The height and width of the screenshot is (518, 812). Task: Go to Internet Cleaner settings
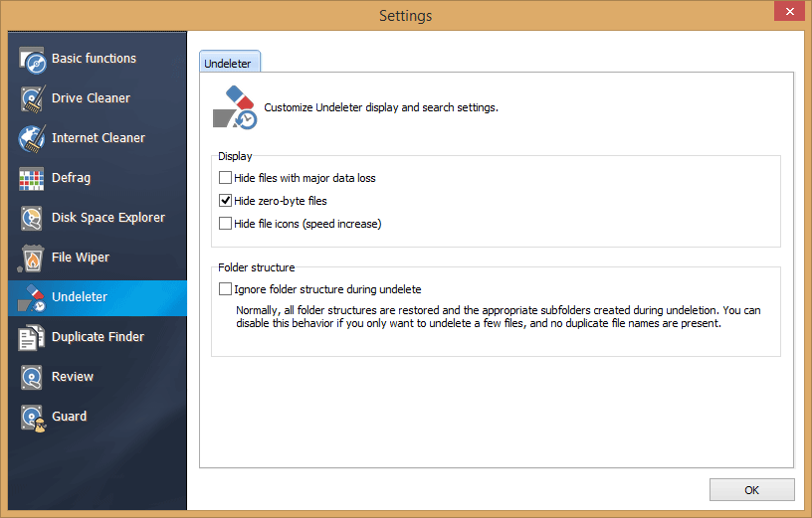pyautogui.click(x=98, y=138)
